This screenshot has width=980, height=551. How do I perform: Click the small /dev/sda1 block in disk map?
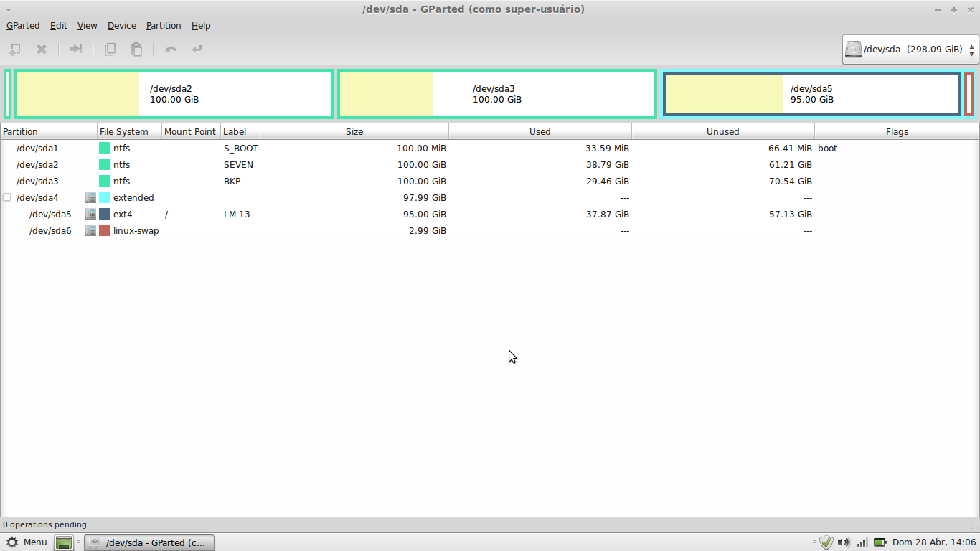coord(8,94)
